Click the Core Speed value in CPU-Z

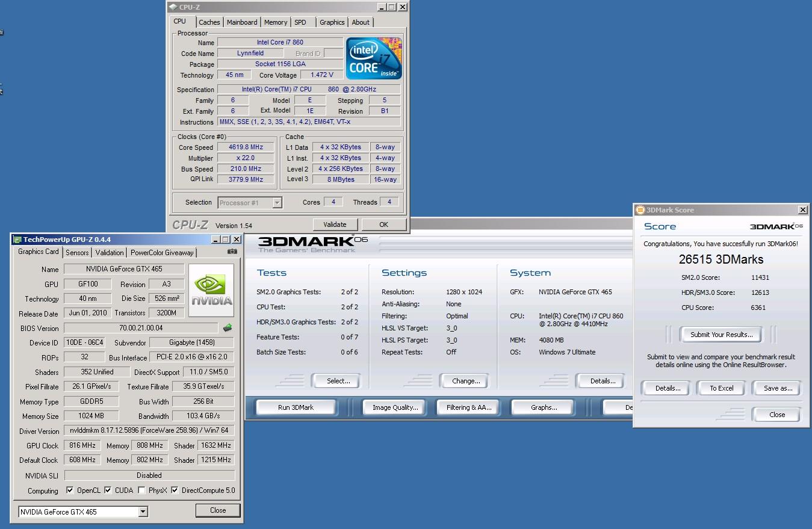246,147
